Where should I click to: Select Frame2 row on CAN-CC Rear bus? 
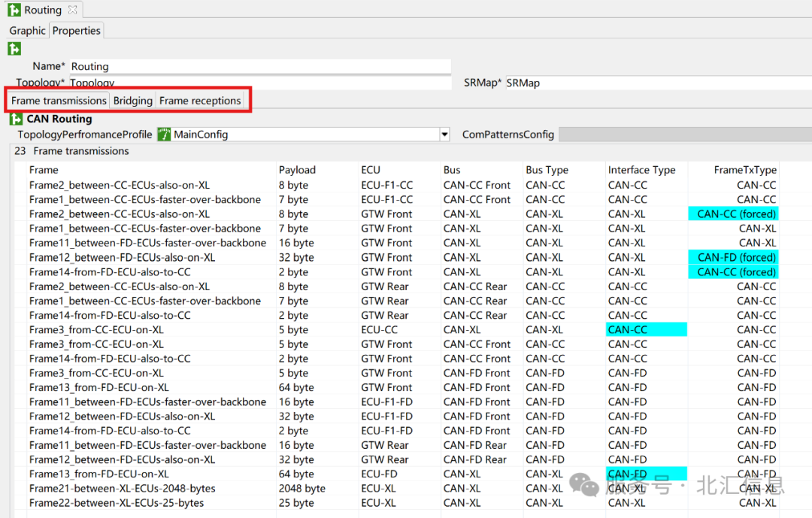(x=397, y=286)
